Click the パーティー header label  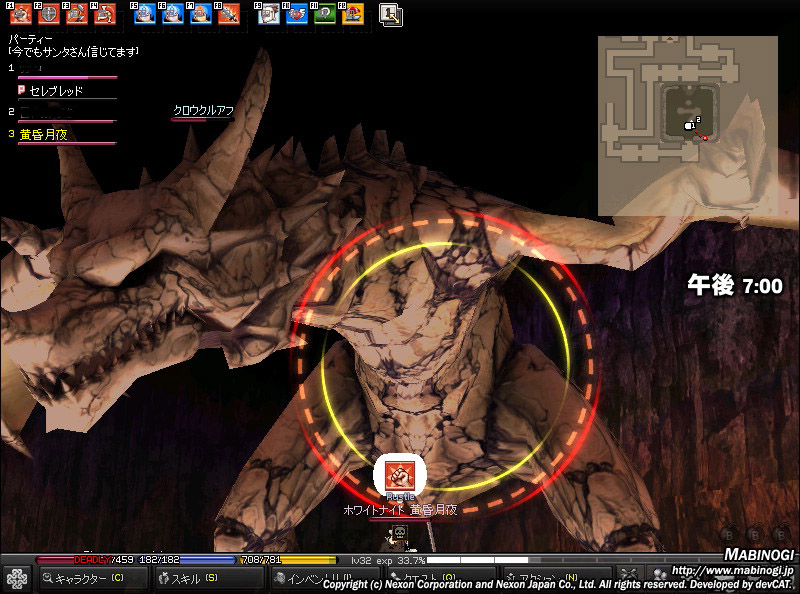coord(31,39)
